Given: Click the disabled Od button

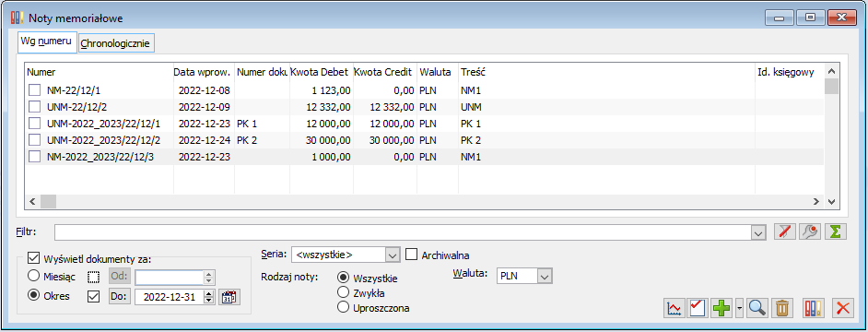Looking at the screenshot, I should pos(119,276).
